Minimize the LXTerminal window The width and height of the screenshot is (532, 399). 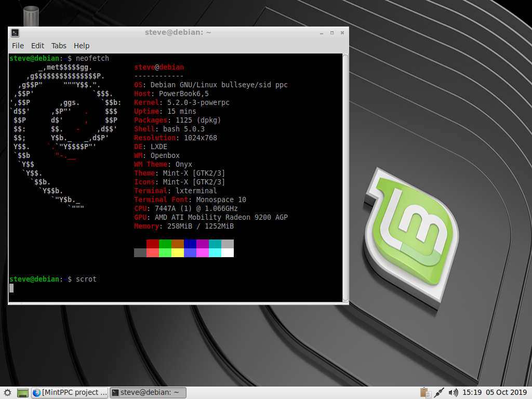click(321, 33)
